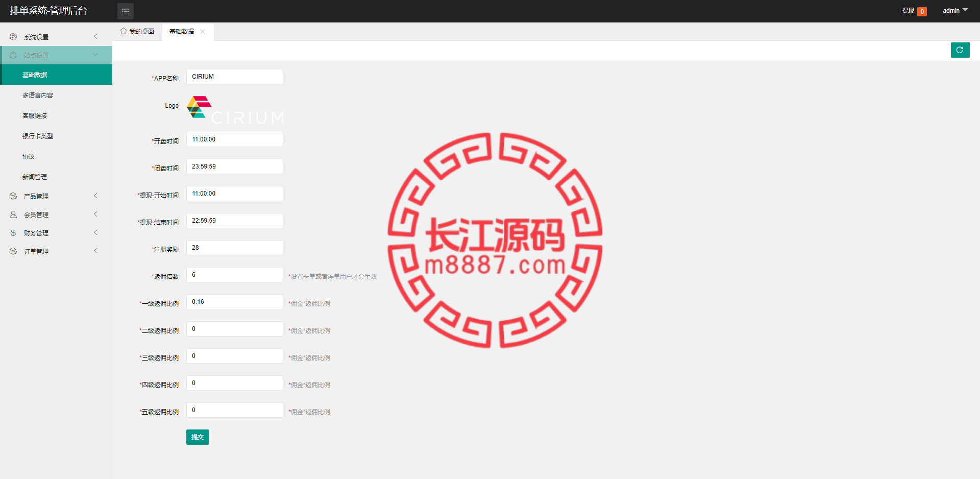Click the 提交 submit button
This screenshot has height=479, width=980.
(x=198, y=437)
